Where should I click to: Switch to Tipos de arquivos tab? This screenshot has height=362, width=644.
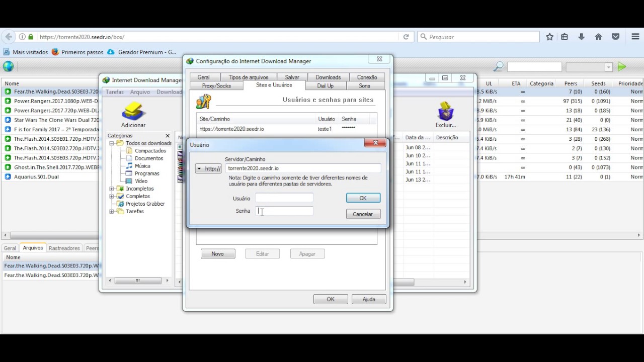tap(249, 77)
